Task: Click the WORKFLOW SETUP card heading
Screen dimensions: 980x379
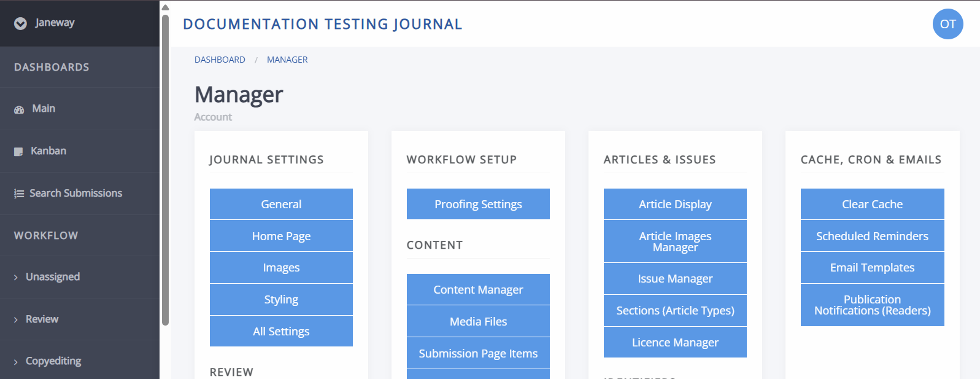Action: pos(461,160)
